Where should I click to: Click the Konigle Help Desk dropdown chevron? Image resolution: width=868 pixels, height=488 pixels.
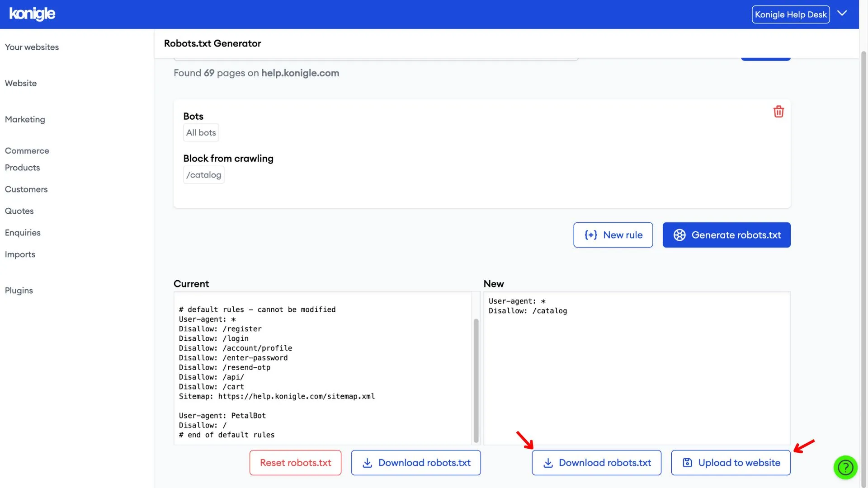tap(842, 14)
